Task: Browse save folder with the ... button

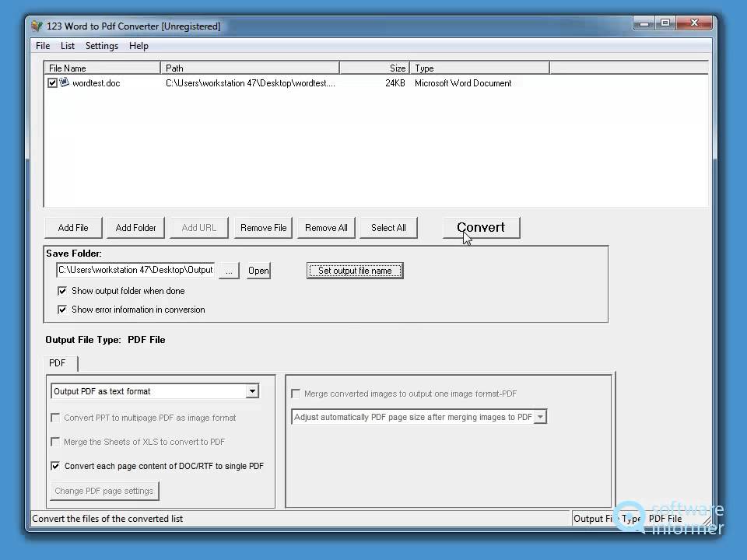Action: pos(229,271)
